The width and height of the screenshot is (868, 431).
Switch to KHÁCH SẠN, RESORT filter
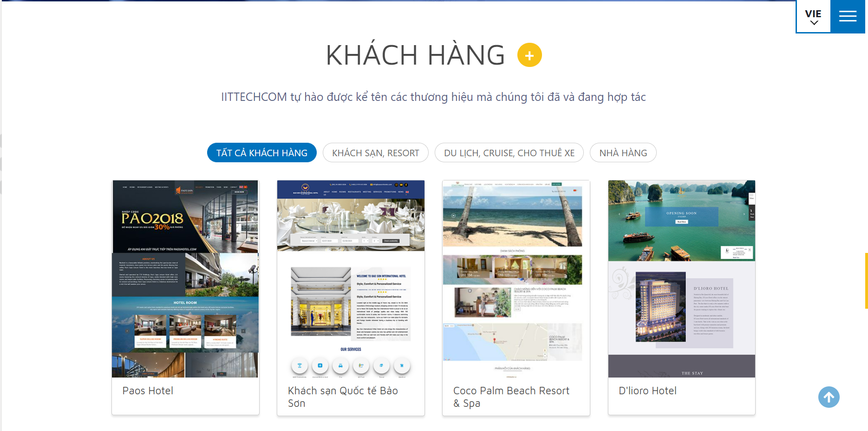pos(376,153)
